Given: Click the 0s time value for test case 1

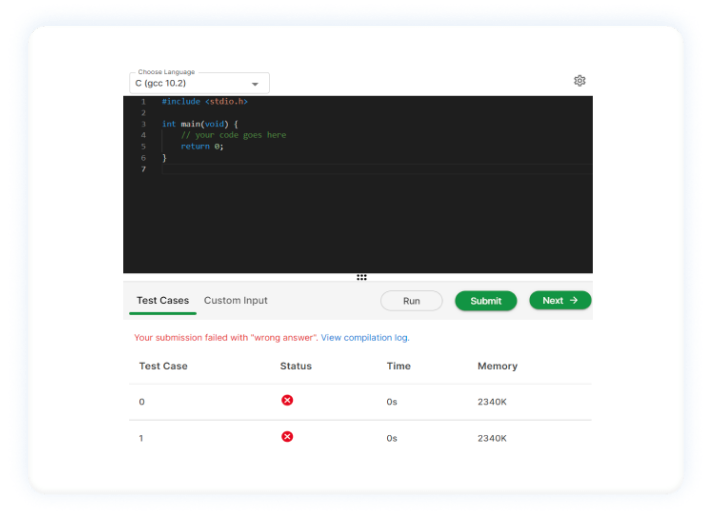Looking at the screenshot, I should coord(392,438).
